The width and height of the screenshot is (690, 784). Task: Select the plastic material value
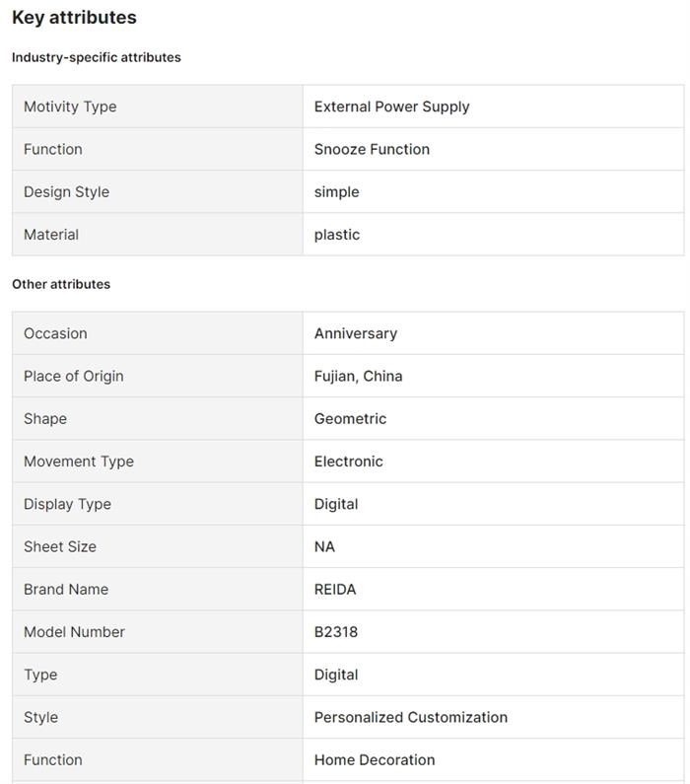pos(337,235)
